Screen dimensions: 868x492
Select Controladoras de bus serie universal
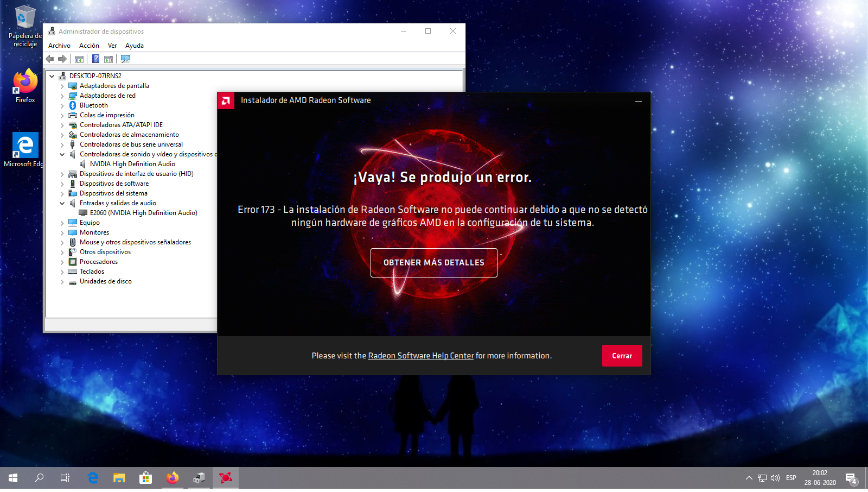(x=131, y=144)
